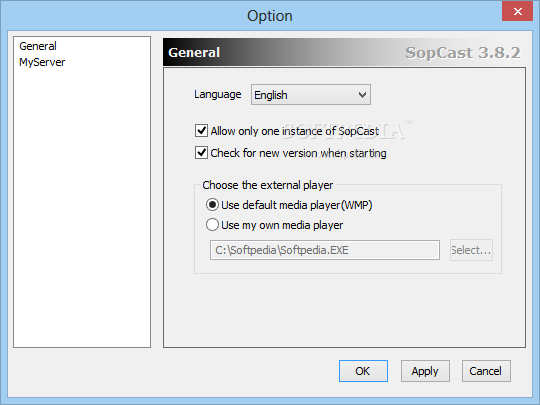Click the Apply button
Image resolution: width=540 pixels, height=405 pixels.
(425, 371)
